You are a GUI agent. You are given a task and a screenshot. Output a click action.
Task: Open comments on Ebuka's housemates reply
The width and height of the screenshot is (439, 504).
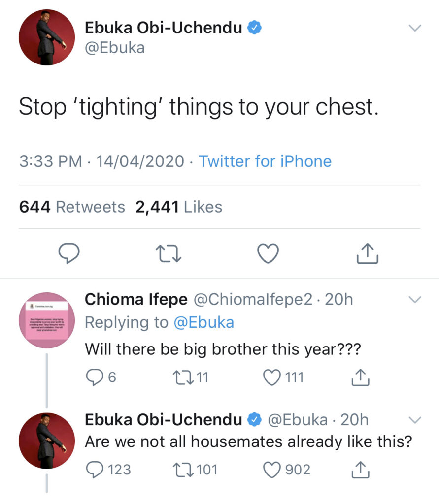(94, 470)
